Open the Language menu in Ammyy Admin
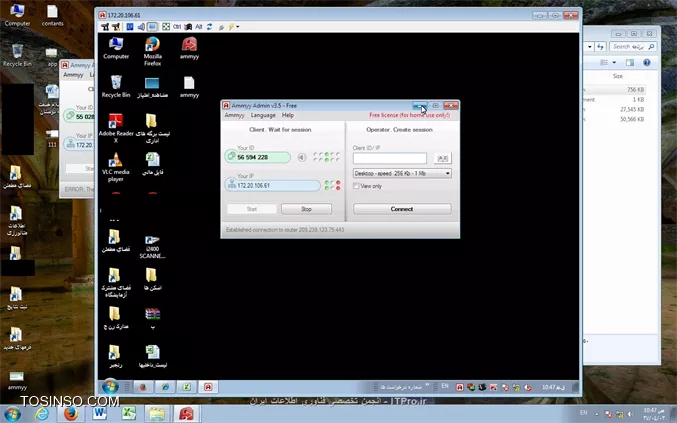 pos(263,115)
